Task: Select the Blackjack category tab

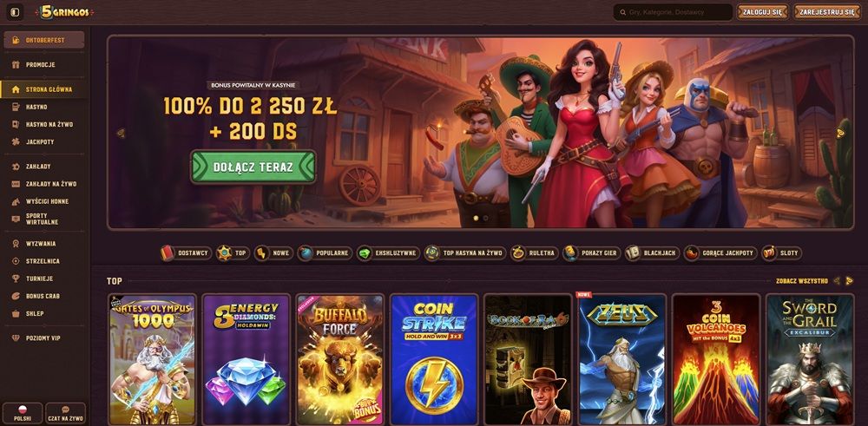Action: click(653, 252)
